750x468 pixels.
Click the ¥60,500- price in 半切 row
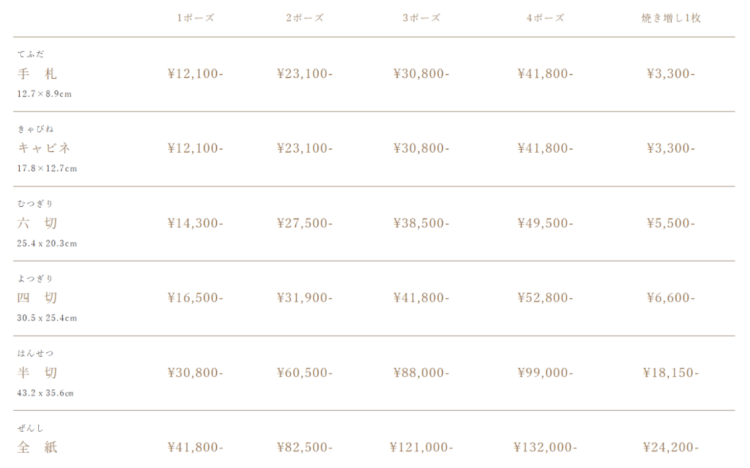click(305, 372)
